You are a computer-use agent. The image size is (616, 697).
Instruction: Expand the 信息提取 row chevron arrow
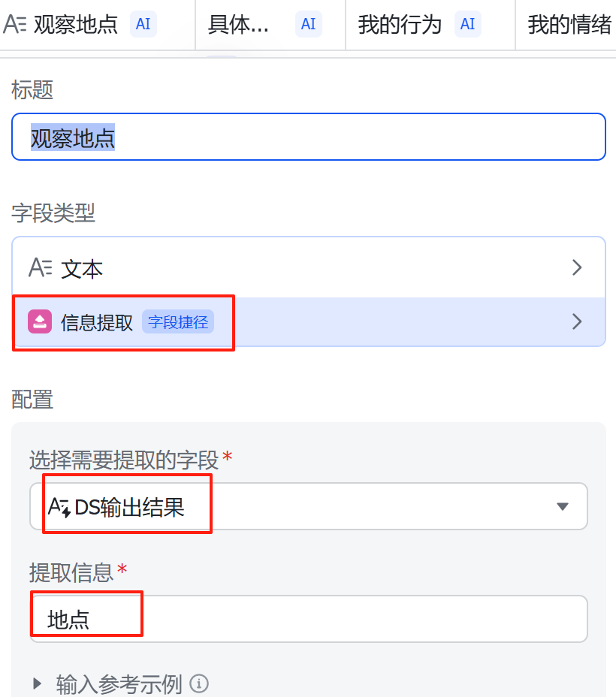pos(577,322)
